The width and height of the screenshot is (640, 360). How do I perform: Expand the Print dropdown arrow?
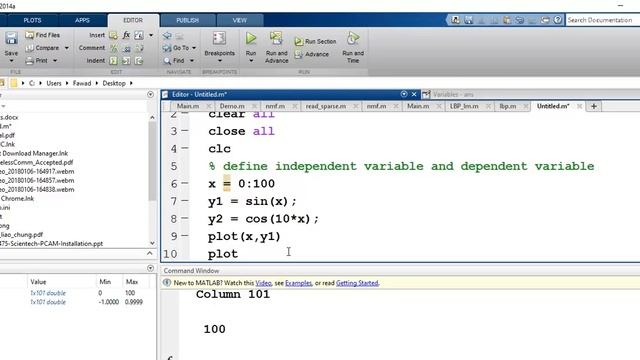pyautogui.click(x=55, y=60)
